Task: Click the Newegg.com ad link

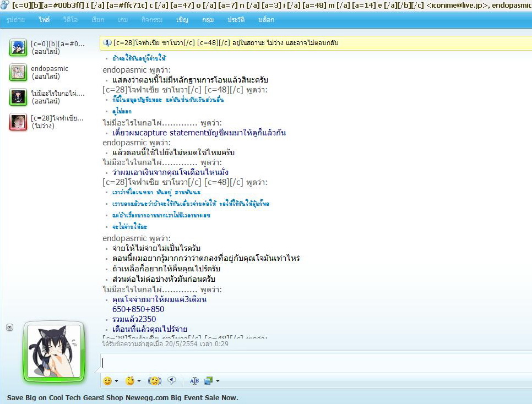Action: (x=122, y=397)
